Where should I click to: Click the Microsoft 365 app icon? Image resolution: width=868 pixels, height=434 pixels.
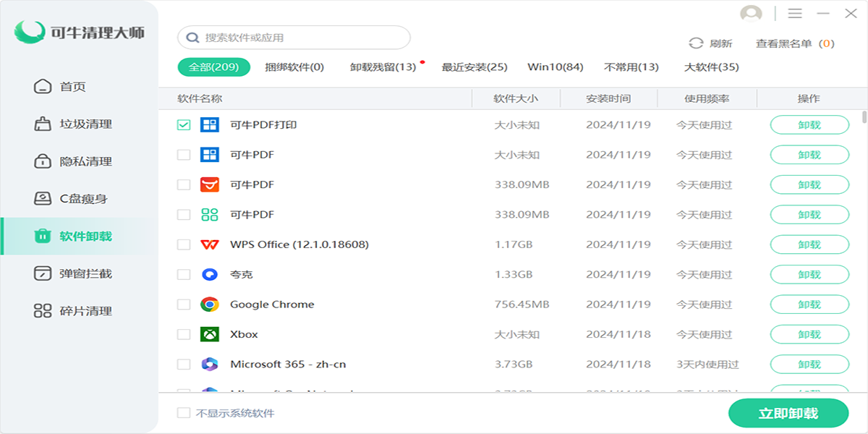(210, 365)
